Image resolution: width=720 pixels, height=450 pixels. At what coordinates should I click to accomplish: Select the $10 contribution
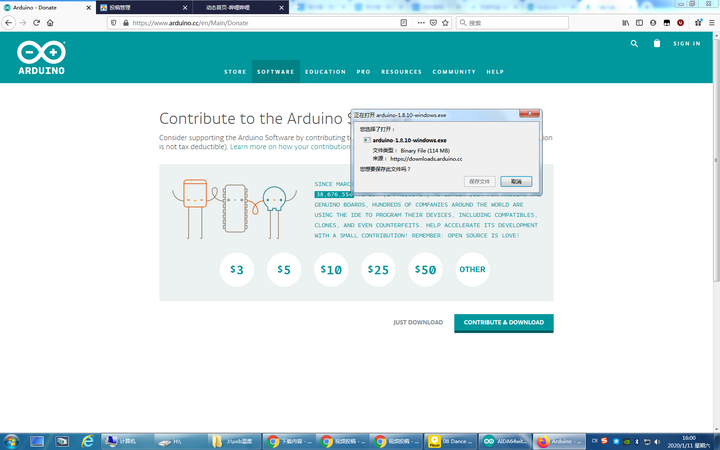click(331, 270)
